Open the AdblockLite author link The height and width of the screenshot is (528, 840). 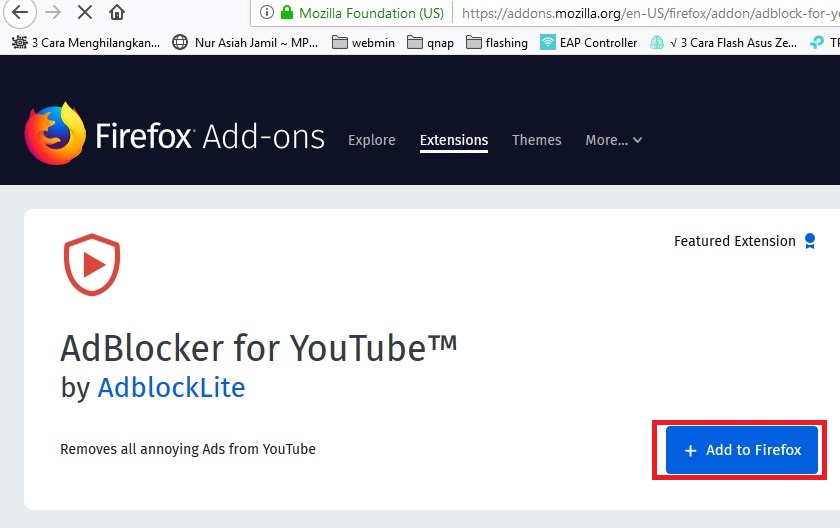click(x=171, y=387)
